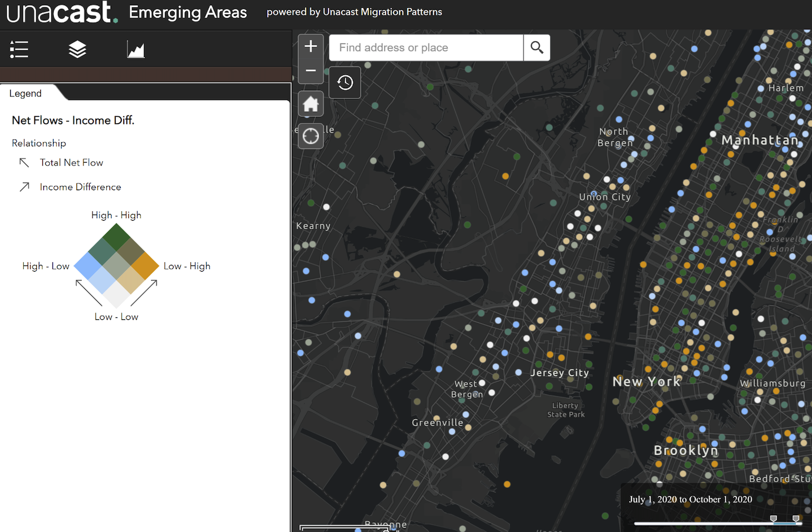The width and height of the screenshot is (812, 532).
Task: Zoom in on the map
Action: point(311,46)
